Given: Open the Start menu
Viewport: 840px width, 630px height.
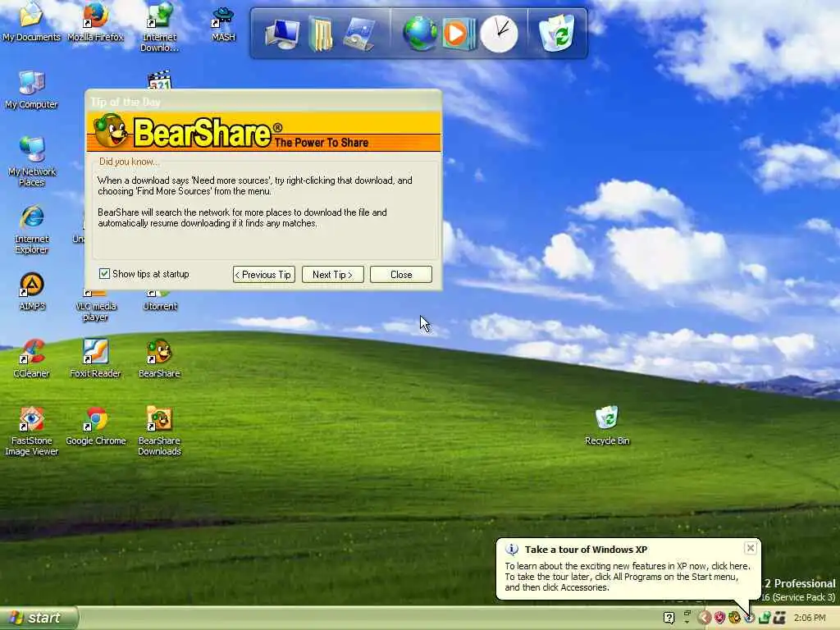Looking at the screenshot, I should point(39,618).
